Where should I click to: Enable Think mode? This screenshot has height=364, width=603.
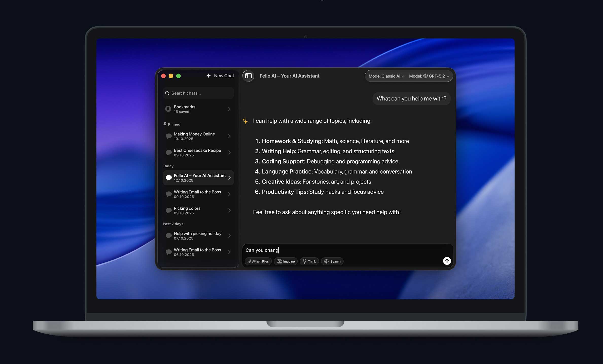[309, 261]
